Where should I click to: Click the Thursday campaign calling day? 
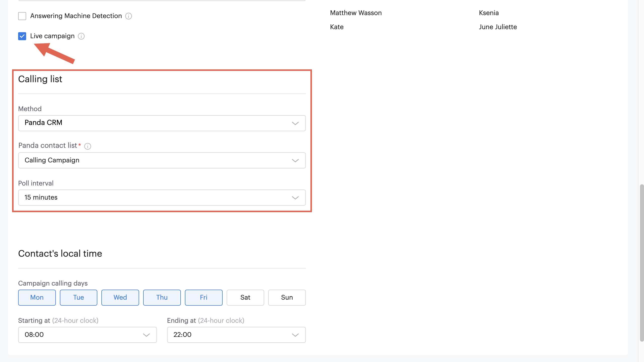pyautogui.click(x=162, y=297)
